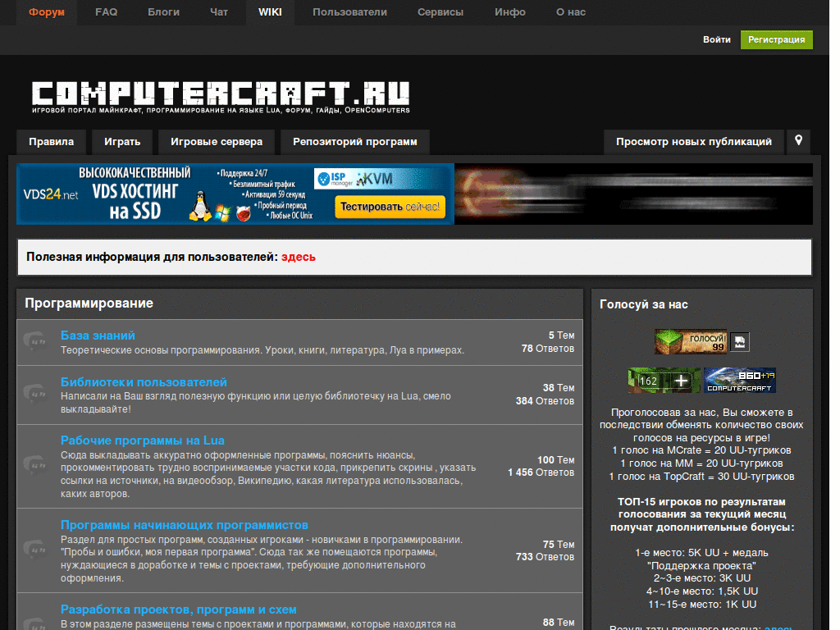Click the Войти login link
This screenshot has width=840, height=630.
coord(717,39)
